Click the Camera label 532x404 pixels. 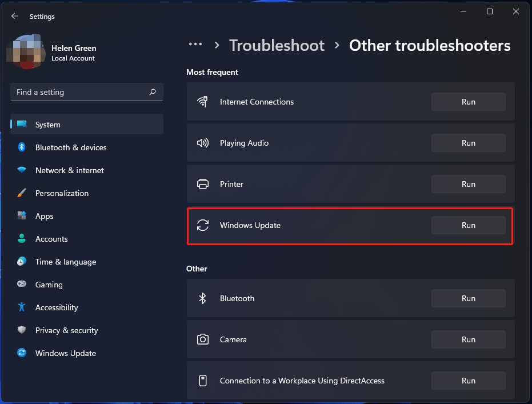[x=233, y=339]
